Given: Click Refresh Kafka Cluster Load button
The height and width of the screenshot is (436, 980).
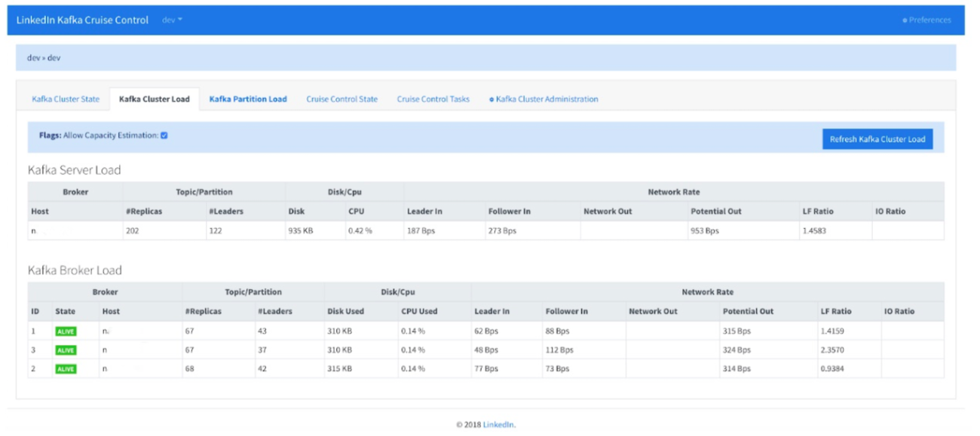Looking at the screenshot, I should click(877, 139).
